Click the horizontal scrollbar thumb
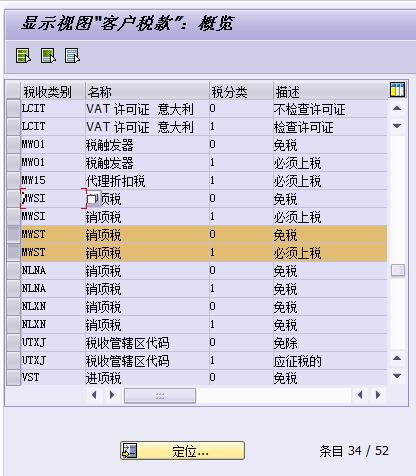This screenshot has width=416, height=476. coord(160,396)
